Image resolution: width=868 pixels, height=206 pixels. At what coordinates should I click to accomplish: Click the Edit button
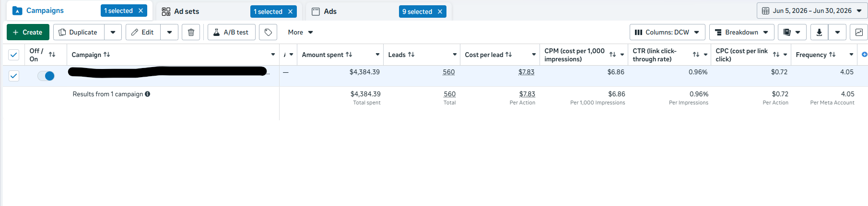[143, 32]
